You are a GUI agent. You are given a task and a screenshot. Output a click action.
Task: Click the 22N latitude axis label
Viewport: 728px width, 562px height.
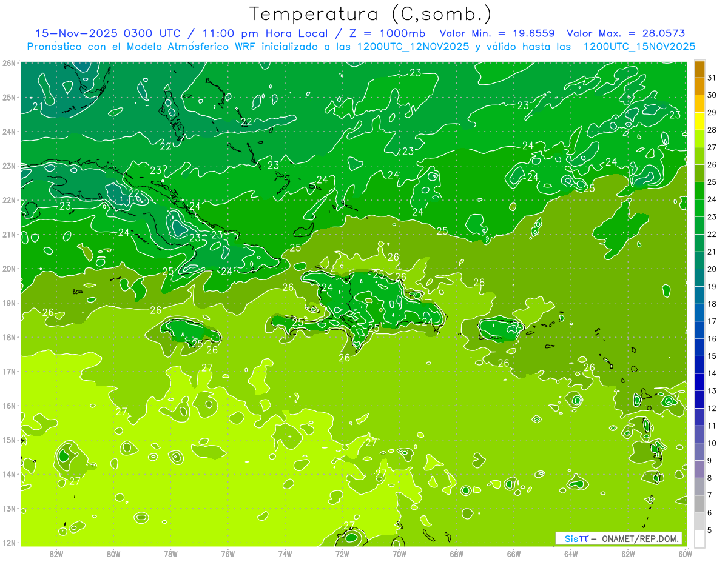(9, 200)
